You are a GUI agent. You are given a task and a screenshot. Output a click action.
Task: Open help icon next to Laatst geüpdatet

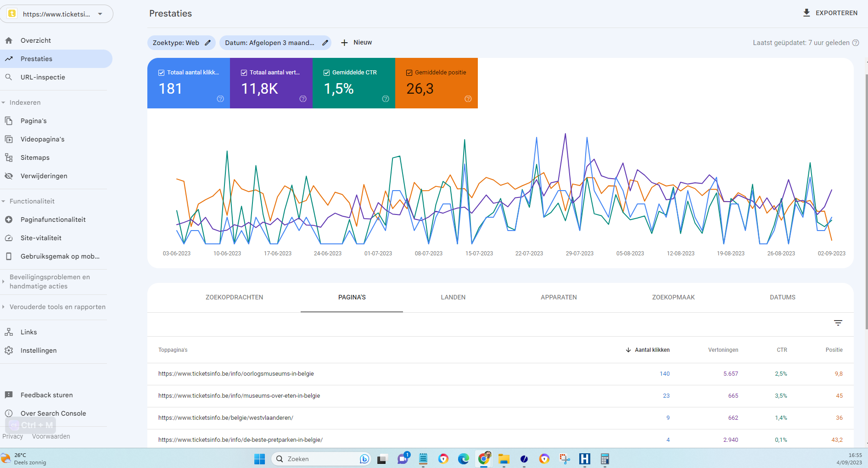(856, 43)
